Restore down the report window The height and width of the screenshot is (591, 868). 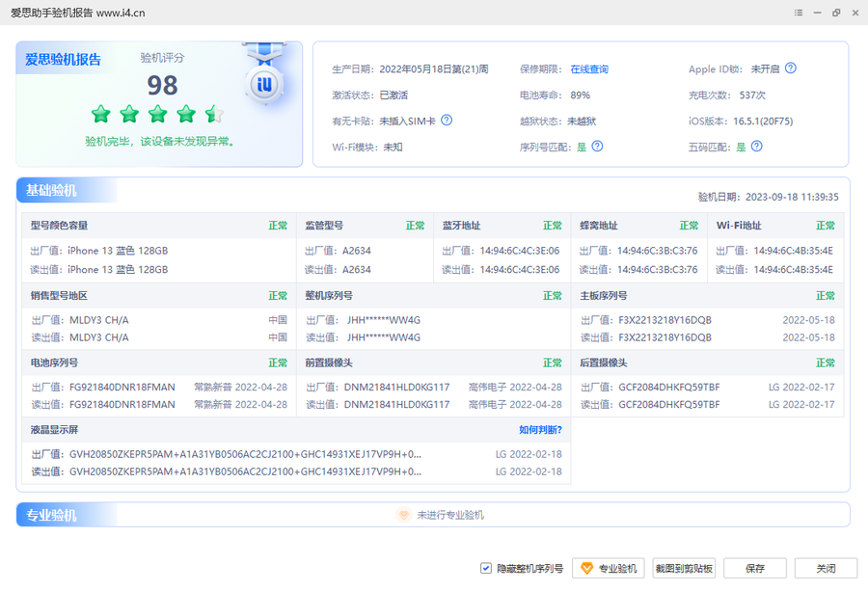(836, 13)
